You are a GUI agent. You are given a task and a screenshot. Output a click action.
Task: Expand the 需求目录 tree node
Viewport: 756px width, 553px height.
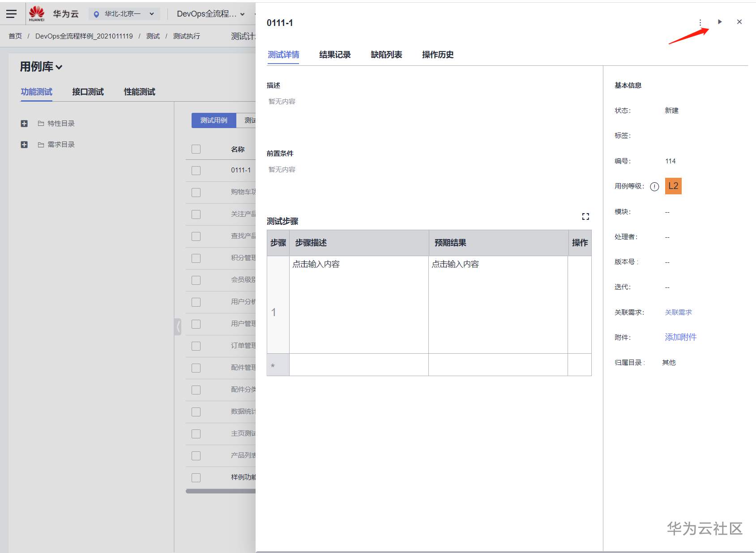24,145
